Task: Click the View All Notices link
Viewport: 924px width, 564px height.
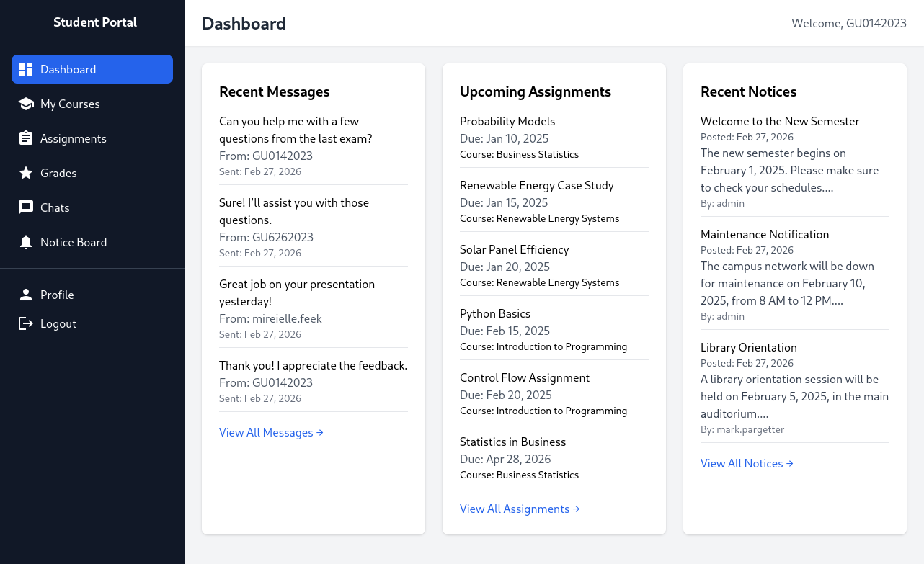Action: pyautogui.click(x=747, y=463)
